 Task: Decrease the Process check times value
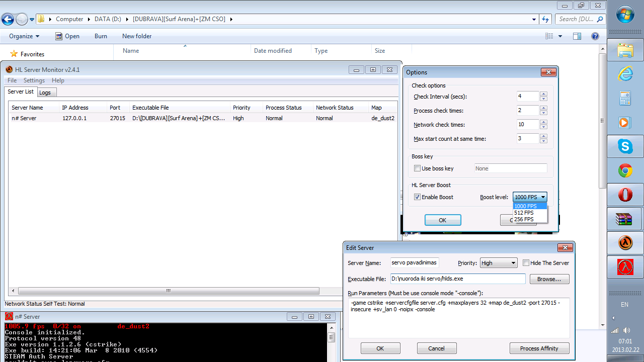click(x=543, y=113)
